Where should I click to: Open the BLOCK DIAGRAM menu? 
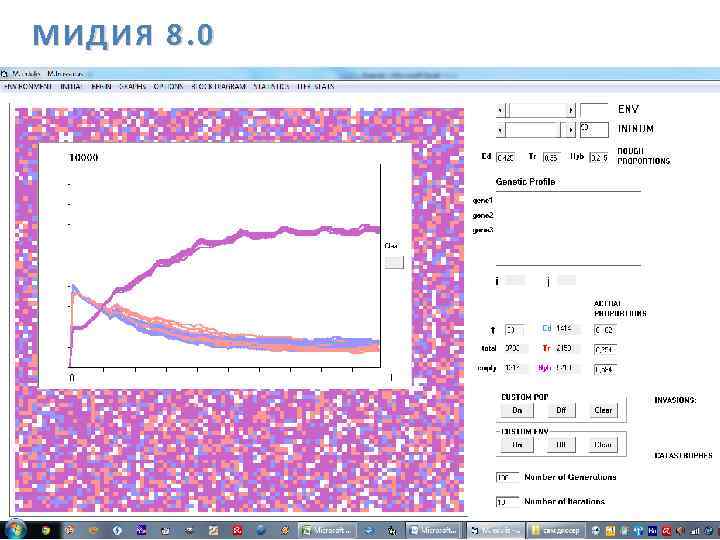tap(219, 86)
